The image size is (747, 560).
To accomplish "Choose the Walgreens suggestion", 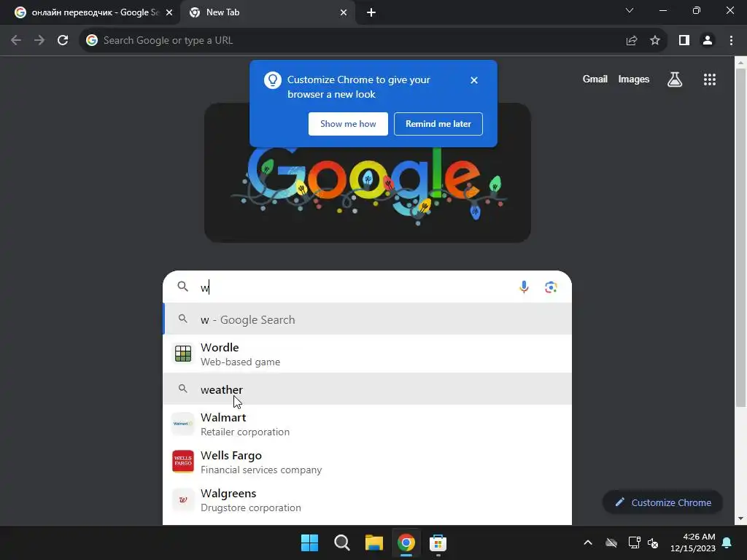I will tap(368, 500).
